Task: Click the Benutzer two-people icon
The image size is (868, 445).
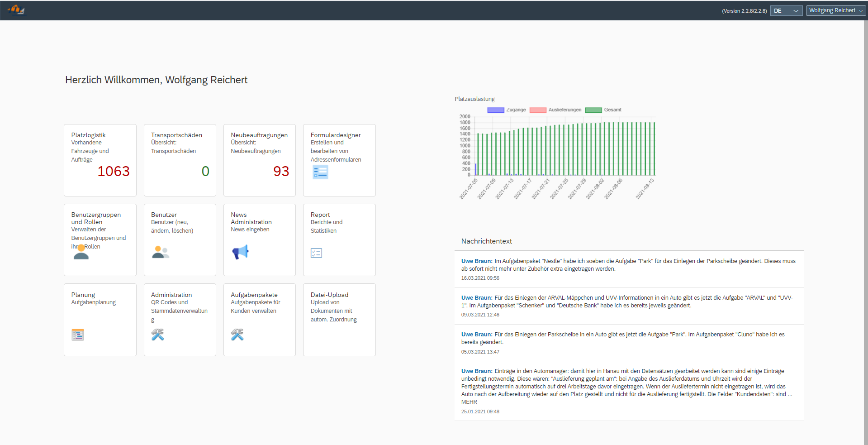Action: pos(161,252)
